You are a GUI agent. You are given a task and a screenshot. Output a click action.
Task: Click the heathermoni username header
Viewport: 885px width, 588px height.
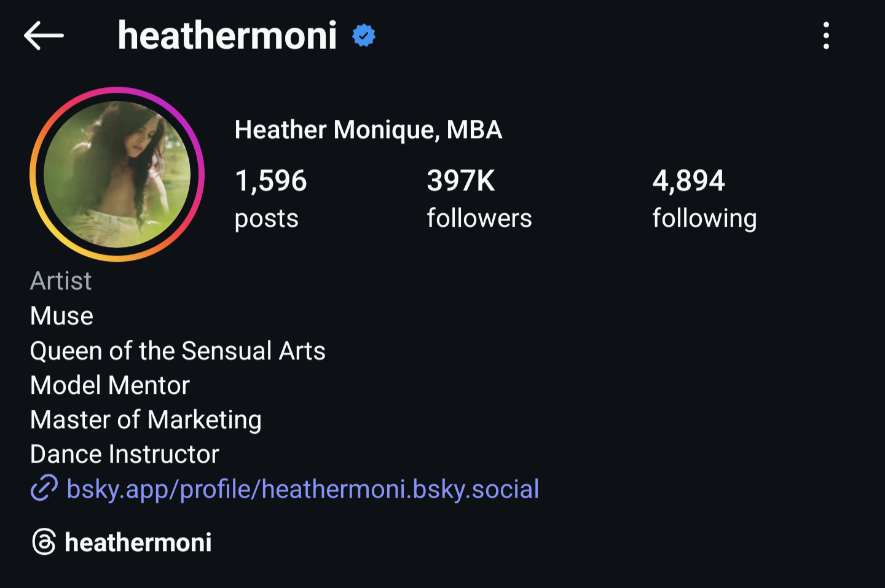click(x=227, y=36)
